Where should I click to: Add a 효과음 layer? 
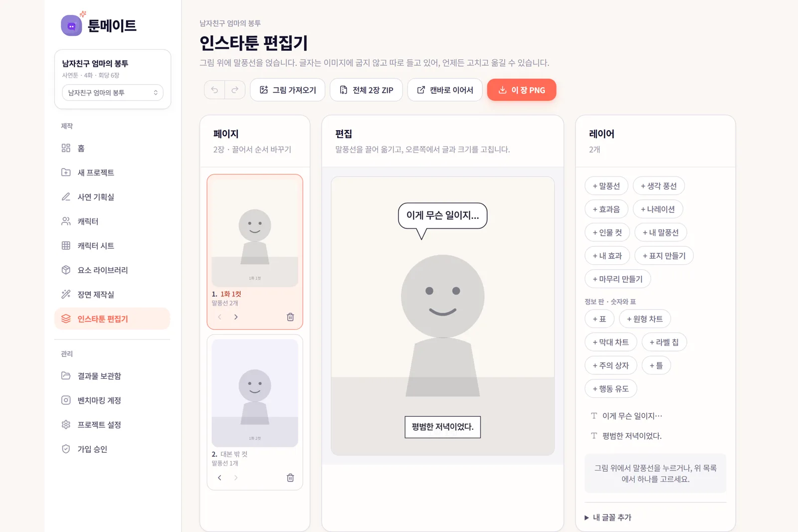(606, 209)
